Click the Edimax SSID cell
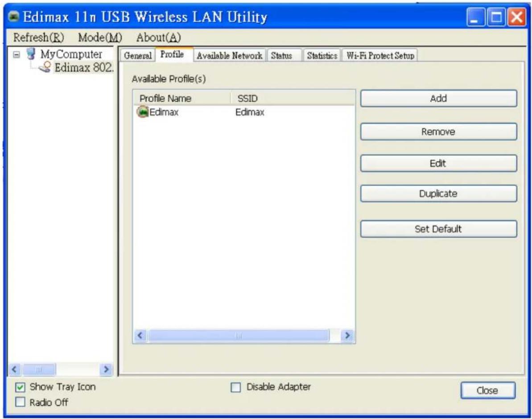The height and width of the screenshot is (419, 532). pos(250,112)
